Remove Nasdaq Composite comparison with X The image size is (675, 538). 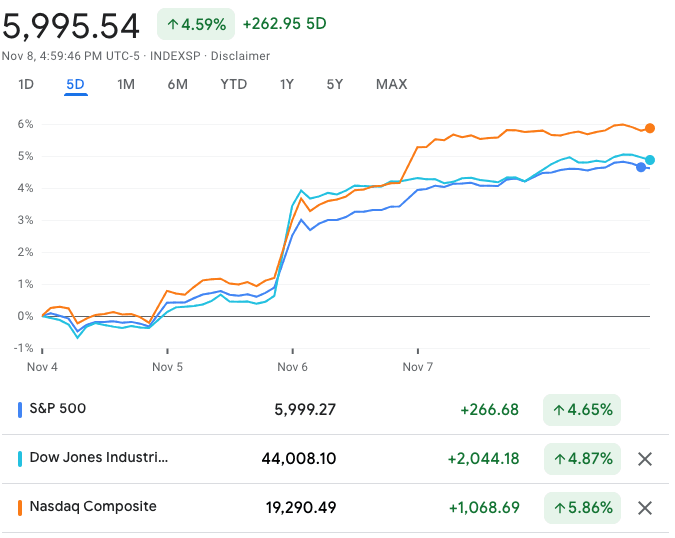[645, 508]
